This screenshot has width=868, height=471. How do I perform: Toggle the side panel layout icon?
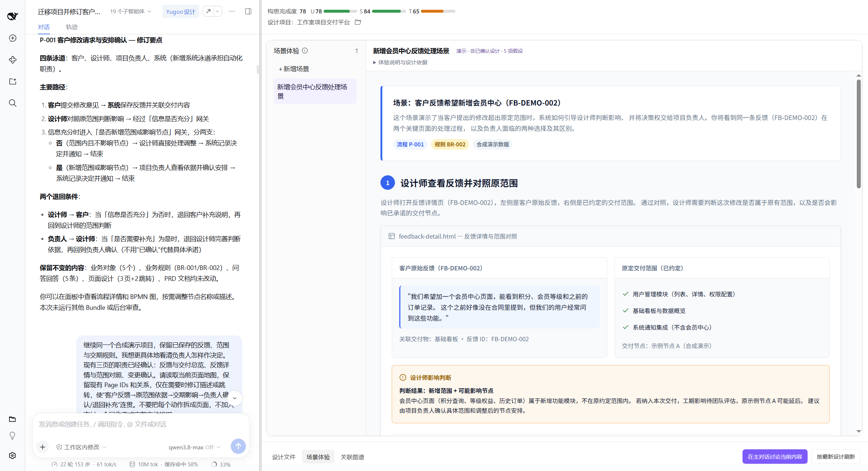click(248, 12)
